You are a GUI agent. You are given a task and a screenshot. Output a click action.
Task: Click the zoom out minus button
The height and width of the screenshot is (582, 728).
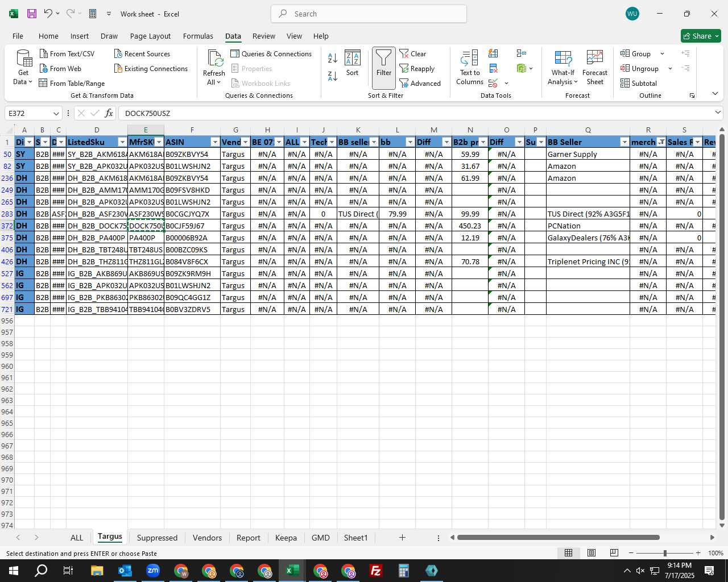tap(631, 553)
